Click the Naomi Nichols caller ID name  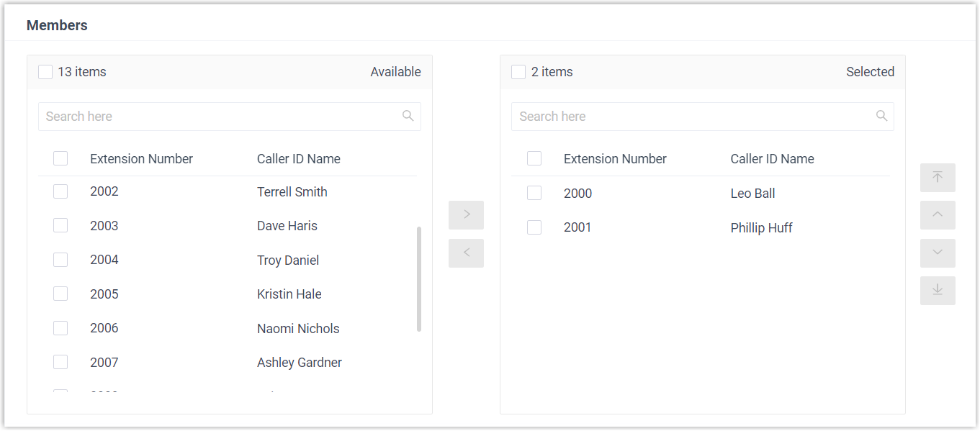click(x=298, y=328)
